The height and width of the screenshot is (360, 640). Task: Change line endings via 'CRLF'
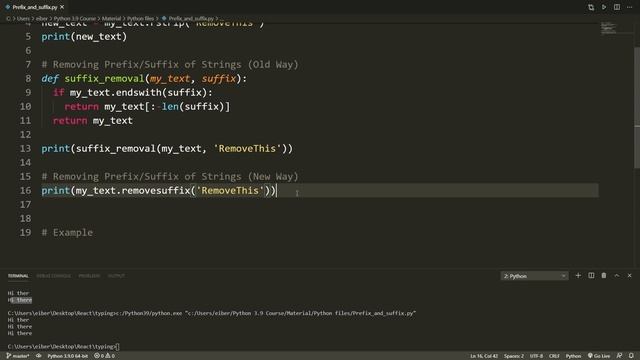pyautogui.click(x=554, y=356)
